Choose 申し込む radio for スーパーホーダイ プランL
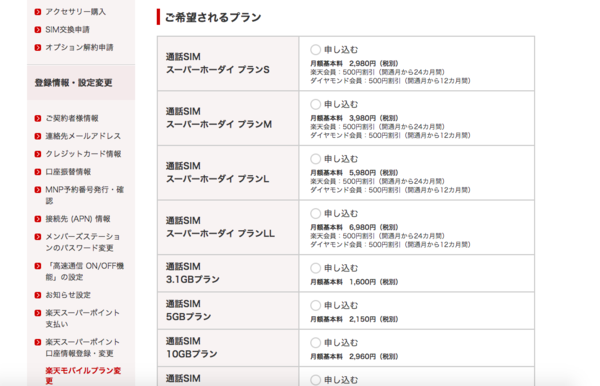The image size is (600, 386). click(315, 159)
